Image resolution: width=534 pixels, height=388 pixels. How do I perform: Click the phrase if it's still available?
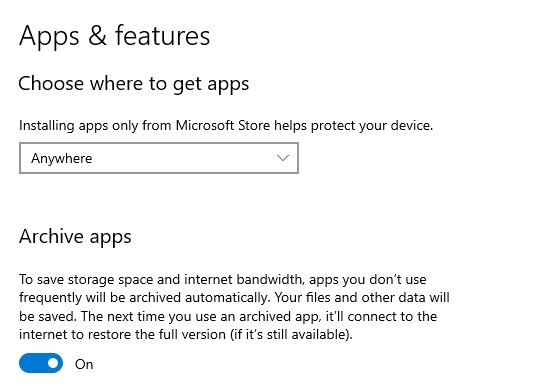coord(291,335)
